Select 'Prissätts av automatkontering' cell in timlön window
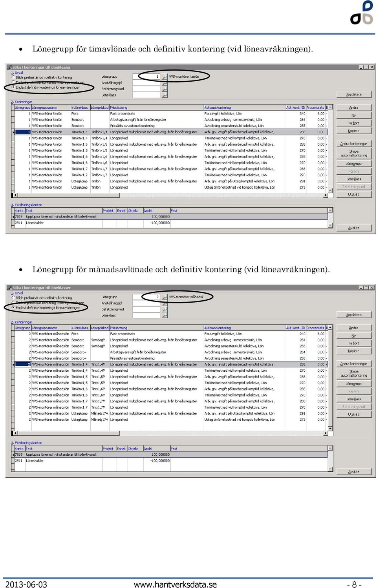 point(156,126)
